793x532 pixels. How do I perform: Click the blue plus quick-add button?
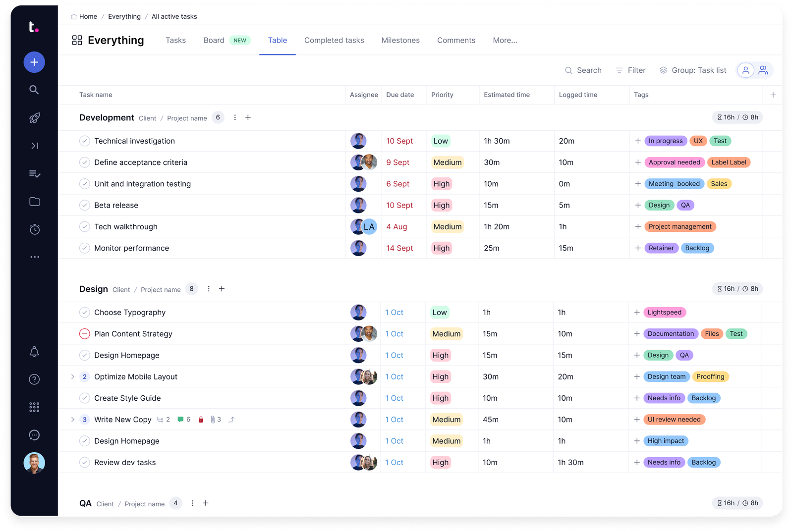[x=34, y=62]
